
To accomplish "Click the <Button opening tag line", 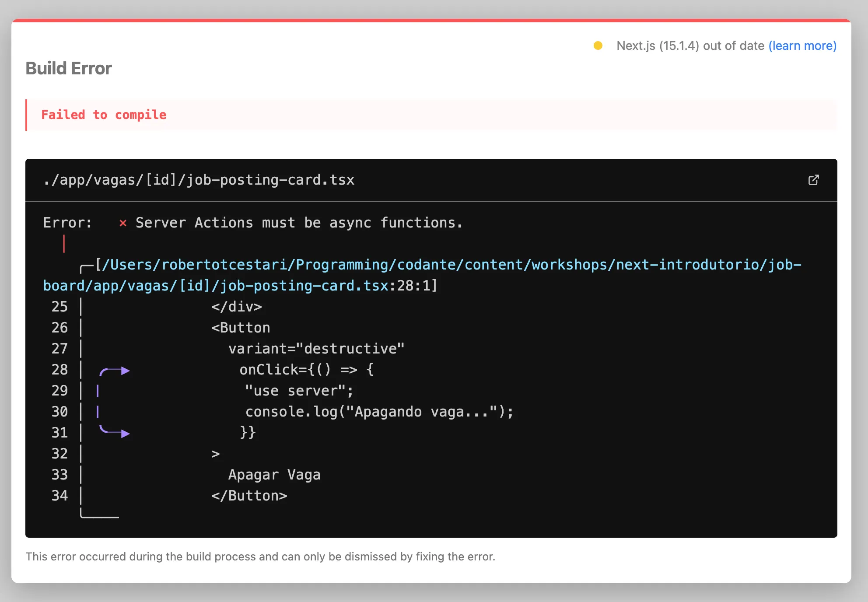I will [x=241, y=328].
